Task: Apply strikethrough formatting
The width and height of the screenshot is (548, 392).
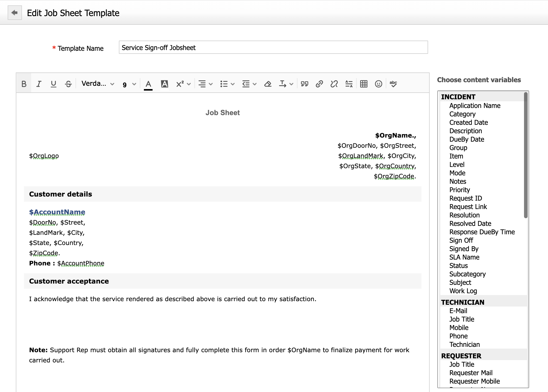Action: [68, 84]
